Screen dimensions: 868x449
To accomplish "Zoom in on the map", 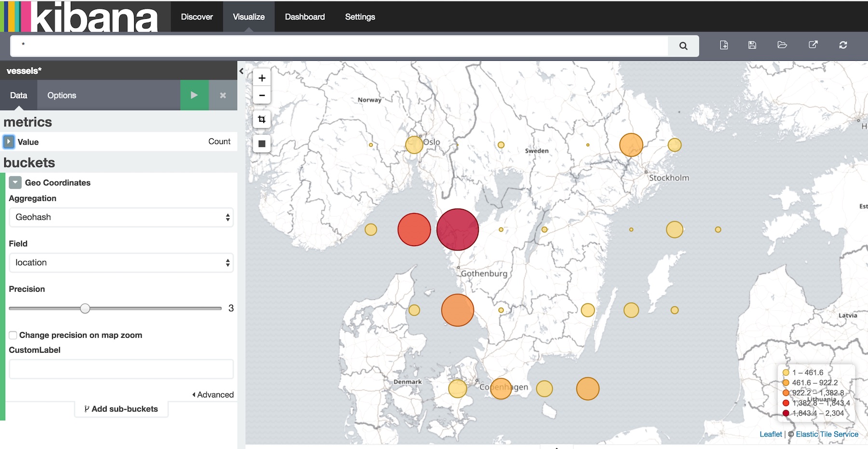I will click(262, 78).
